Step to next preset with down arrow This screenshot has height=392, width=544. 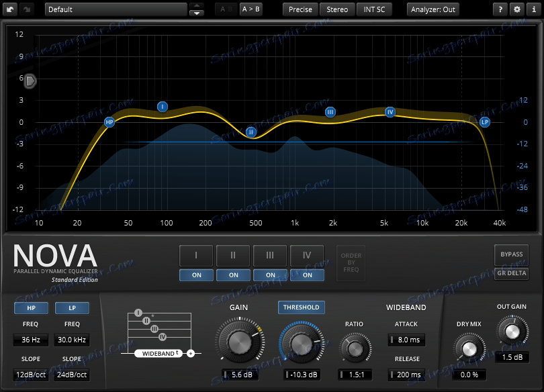[197, 13]
